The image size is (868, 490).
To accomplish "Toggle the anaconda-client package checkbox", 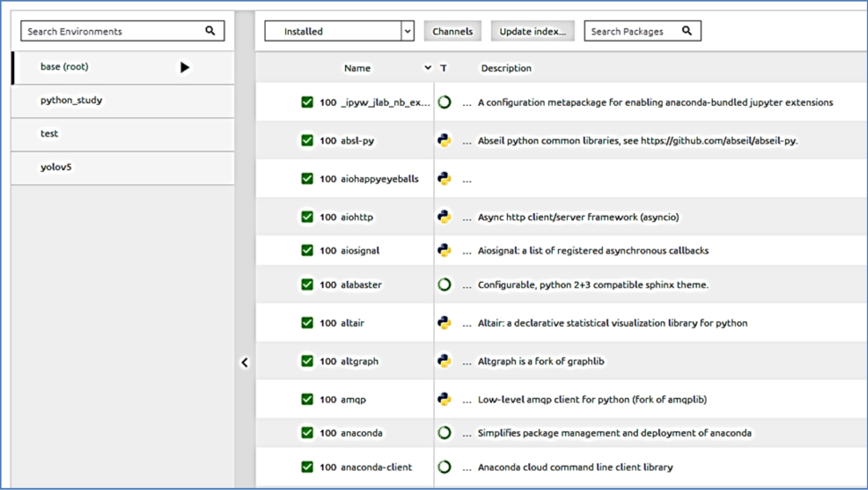I will pos(307,467).
